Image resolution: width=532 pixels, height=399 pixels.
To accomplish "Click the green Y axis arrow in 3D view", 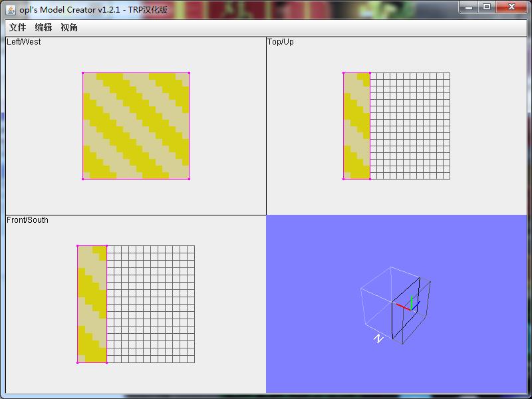I will [x=412, y=301].
